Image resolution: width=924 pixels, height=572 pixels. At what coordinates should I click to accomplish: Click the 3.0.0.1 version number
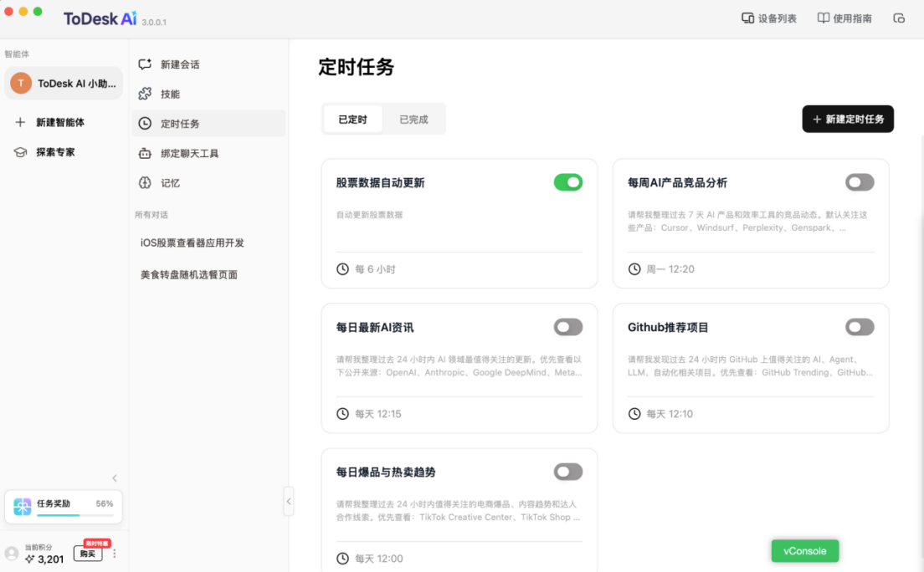pyautogui.click(x=154, y=23)
